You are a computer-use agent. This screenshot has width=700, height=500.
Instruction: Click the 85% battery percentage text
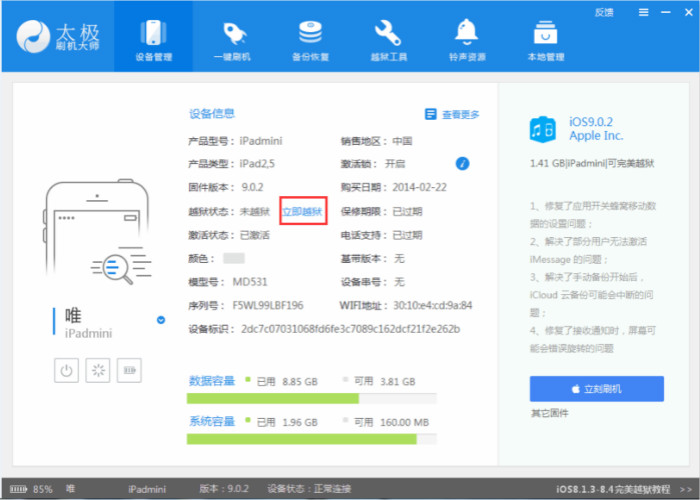point(43,489)
